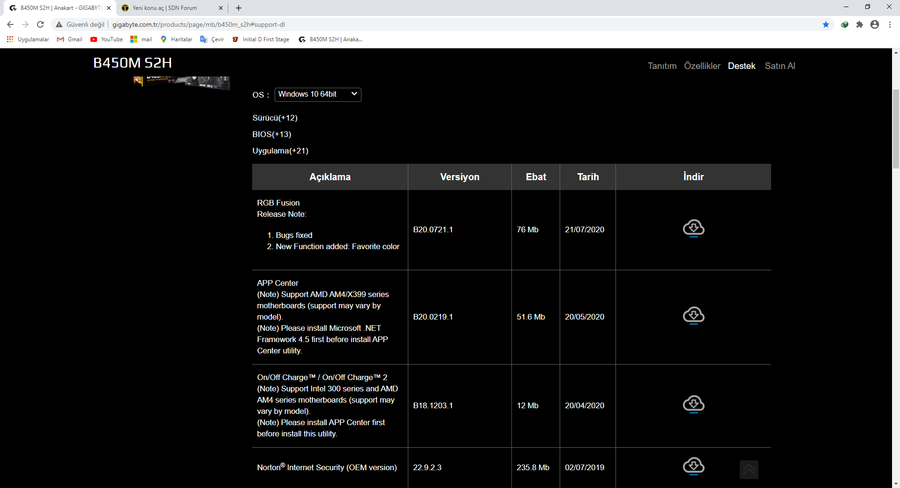Collapse the Uygulama(+21) section
The width and height of the screenshot is (900, 488).
(280, 151)
